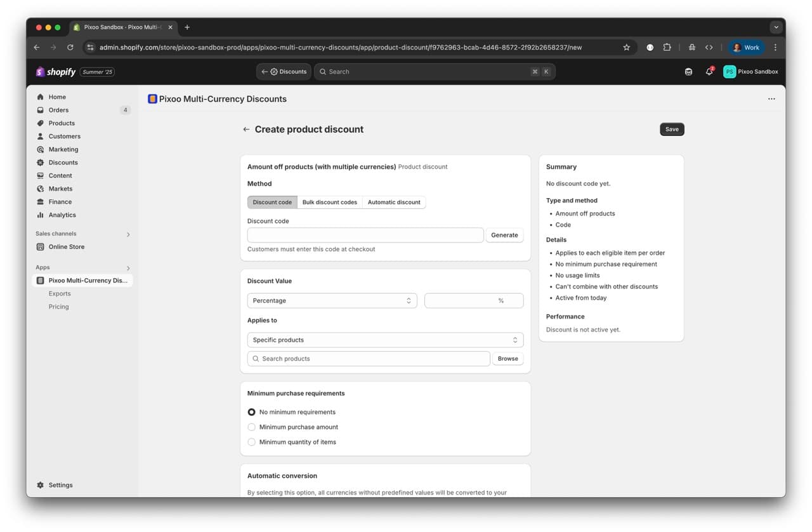Close the Pixoo Sandbox browser tab

pyautogui.click(x=170, y=27)
